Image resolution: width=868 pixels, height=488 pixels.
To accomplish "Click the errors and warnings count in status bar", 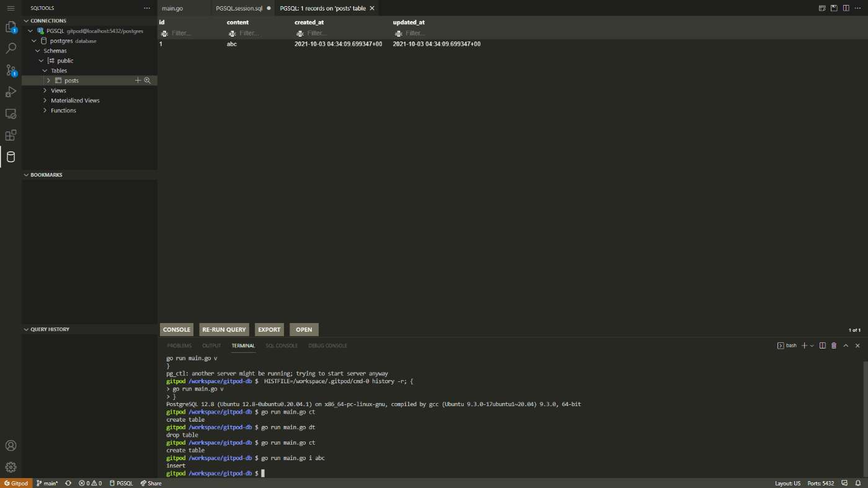I will (90, 483).
